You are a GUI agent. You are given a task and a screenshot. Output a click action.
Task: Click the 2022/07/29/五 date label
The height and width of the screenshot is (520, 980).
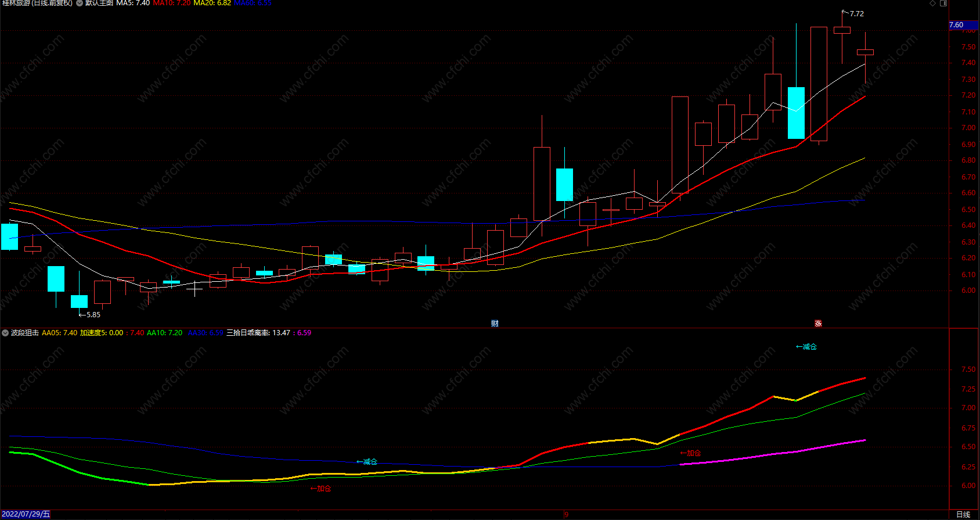coord(26,514)
